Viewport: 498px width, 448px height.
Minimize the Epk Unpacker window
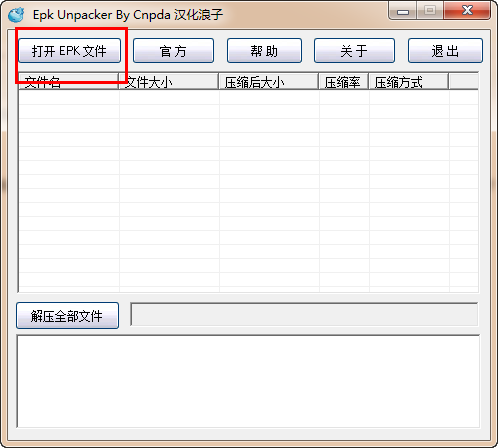(x=403, y=11)
